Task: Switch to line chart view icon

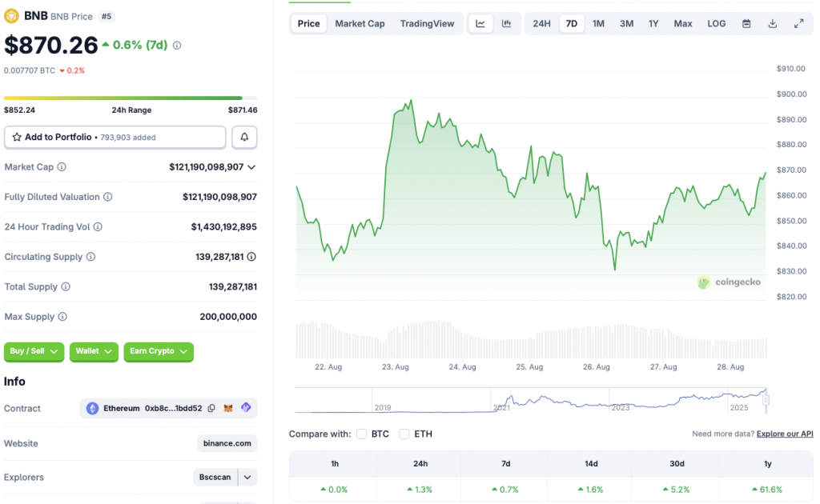Action: click(x=480, y=23)
